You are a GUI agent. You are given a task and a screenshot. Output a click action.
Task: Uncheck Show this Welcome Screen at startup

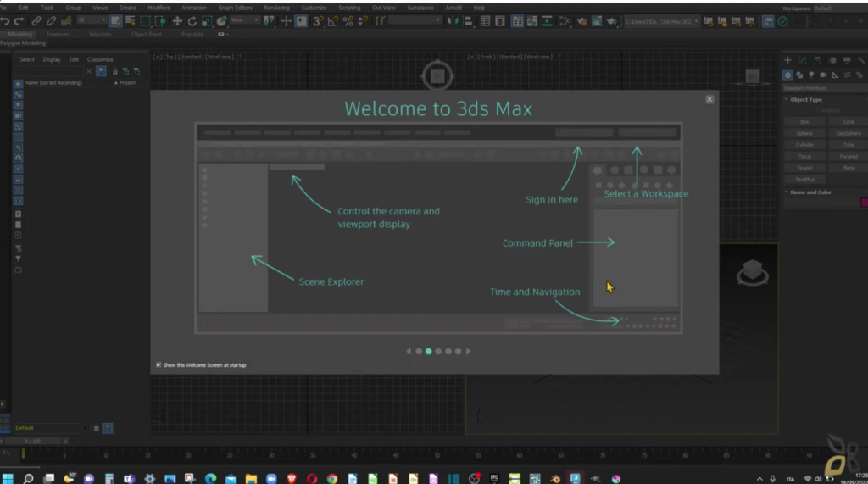(159, 365)
